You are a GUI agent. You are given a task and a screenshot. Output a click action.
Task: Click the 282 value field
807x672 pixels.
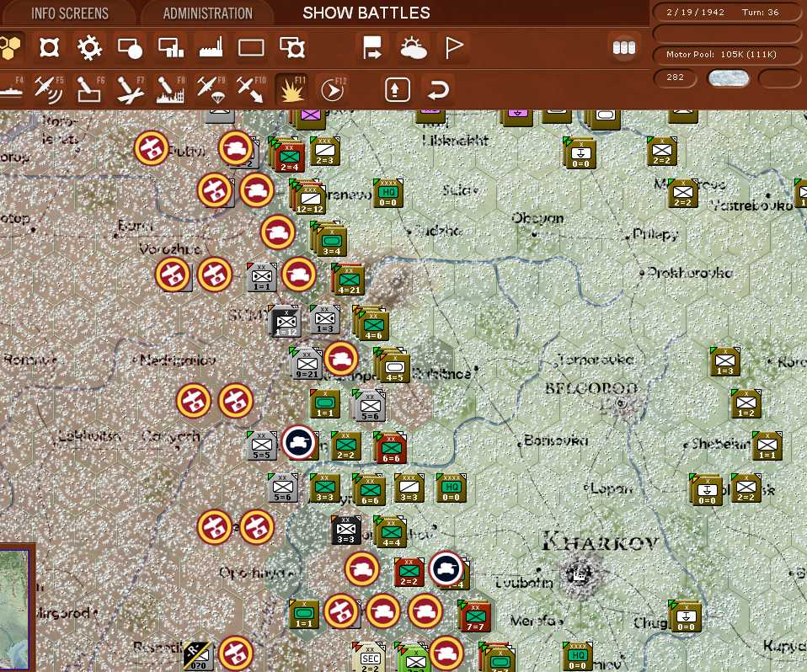pyautogui.click(x=675, y=77)
